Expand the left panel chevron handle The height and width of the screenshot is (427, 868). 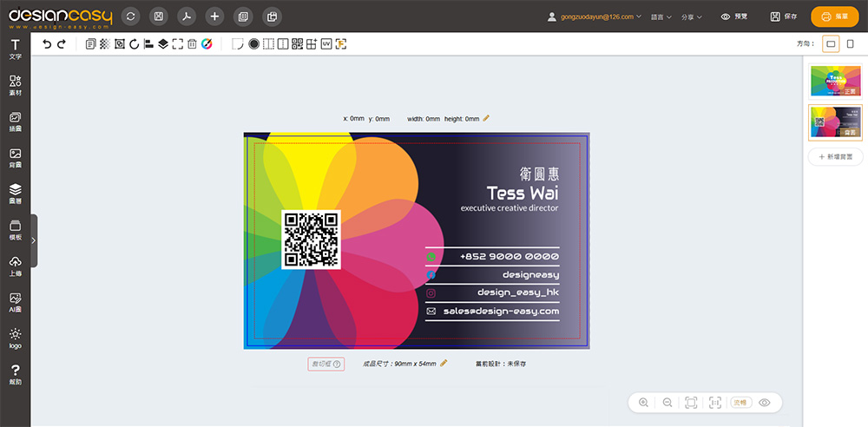point(34,241)
